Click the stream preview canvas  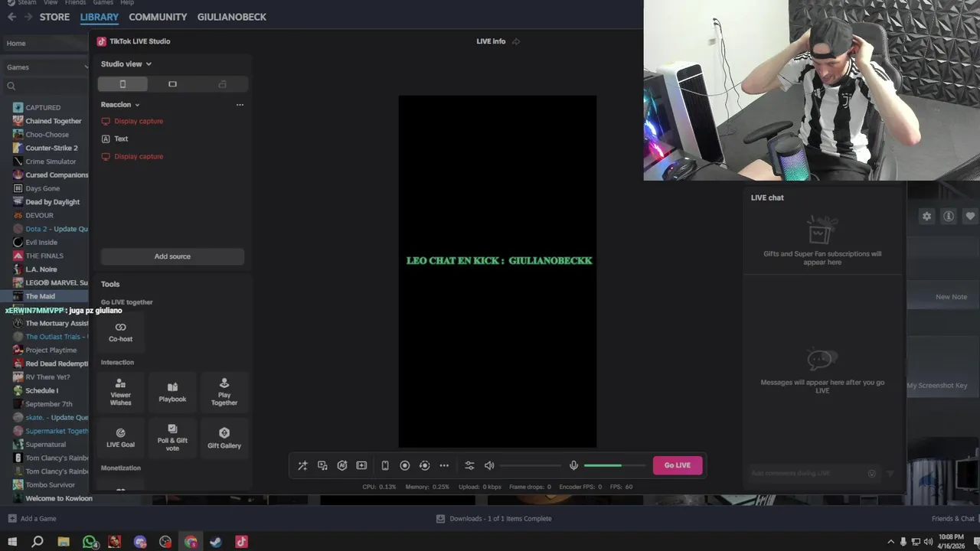[498, 271]
